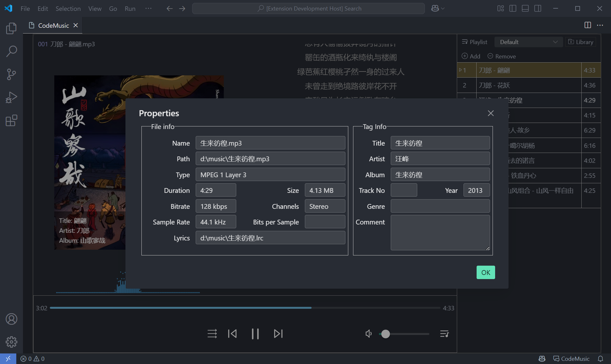
Task: Click OK in Properties dialog
Action: point(486,272)
